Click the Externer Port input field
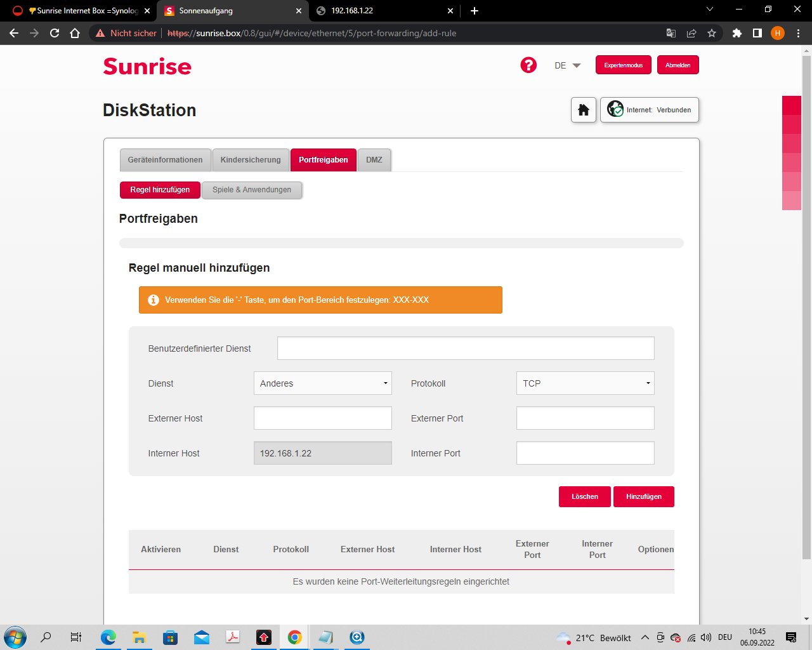The height and width of the screenshot is (650, 812). pyautogui.click(x=586, y=418)
